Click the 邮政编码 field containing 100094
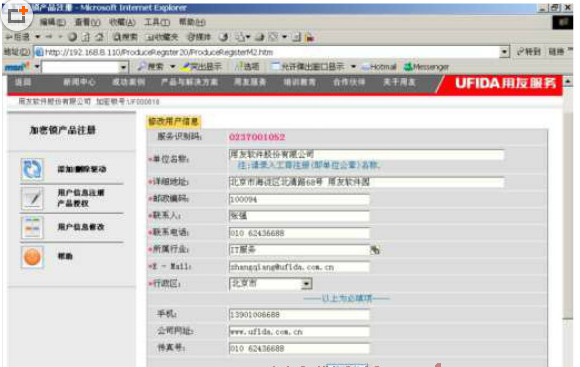Image resolution: width=580 pixels, height=367 pixels. [299, 199]
